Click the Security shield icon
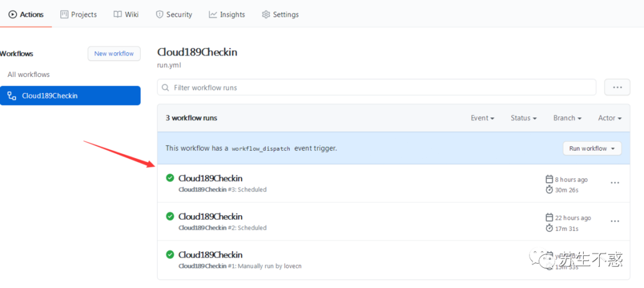Screen dimensions: 644x288 point(159,14)
